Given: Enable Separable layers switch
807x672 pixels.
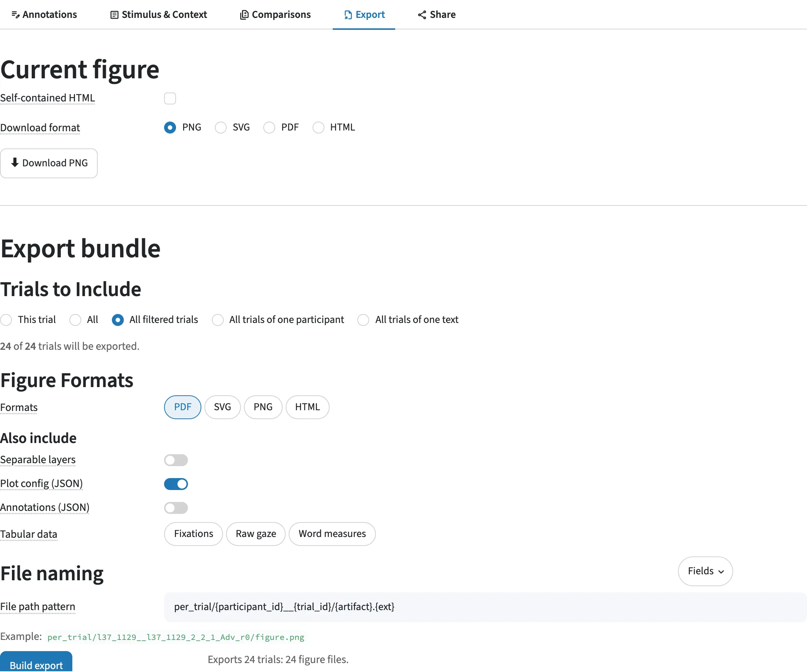Looking at the screenshot, I should [176, 460].
